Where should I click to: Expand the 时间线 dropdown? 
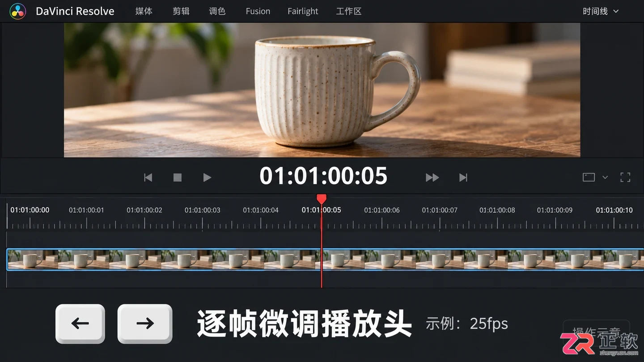click(600, 11)
